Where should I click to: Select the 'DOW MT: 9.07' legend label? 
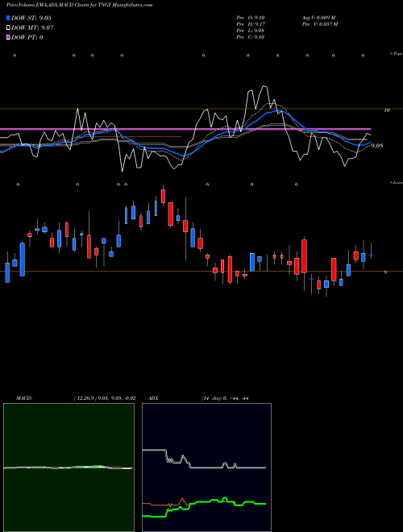(x=32, y=28)
